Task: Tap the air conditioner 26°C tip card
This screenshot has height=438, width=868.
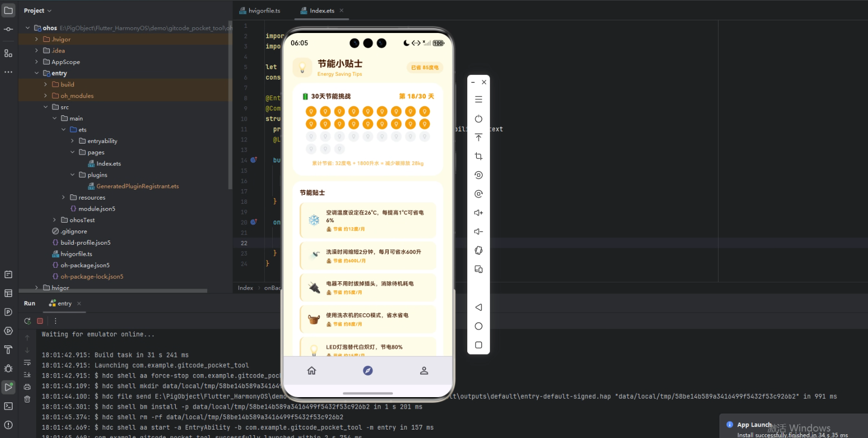Action: [368, 221]
